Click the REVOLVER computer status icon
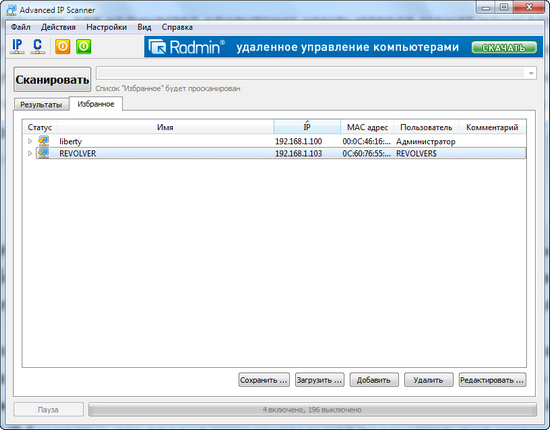 point(43,153)
